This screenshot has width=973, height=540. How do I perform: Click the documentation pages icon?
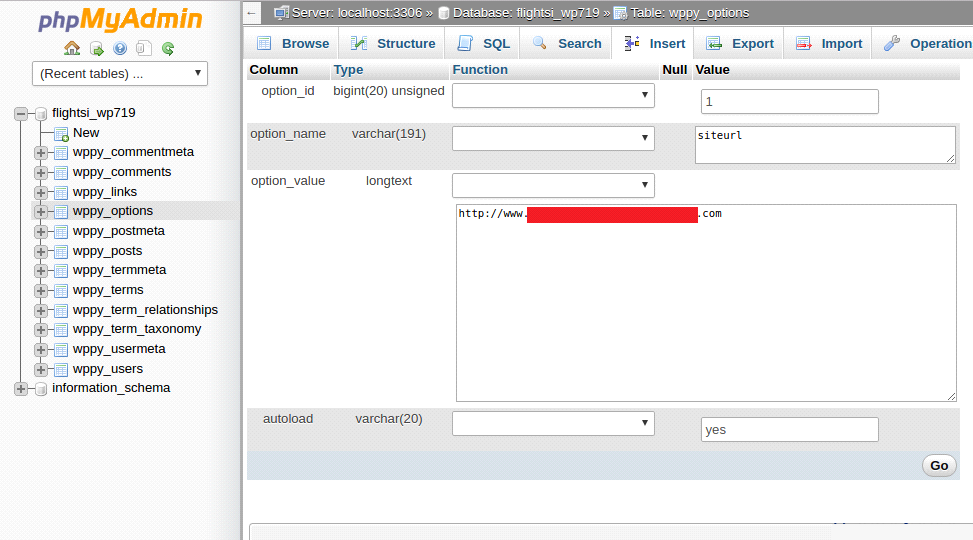pos(144,48)
